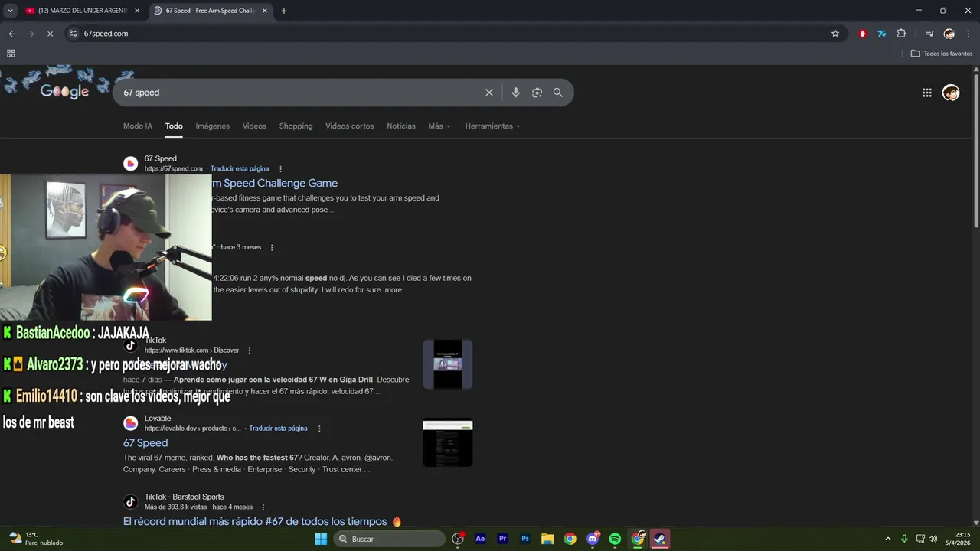Open the tab search dropdown at top left
Screen dimensions: 980x551
[x=10, y=11]
